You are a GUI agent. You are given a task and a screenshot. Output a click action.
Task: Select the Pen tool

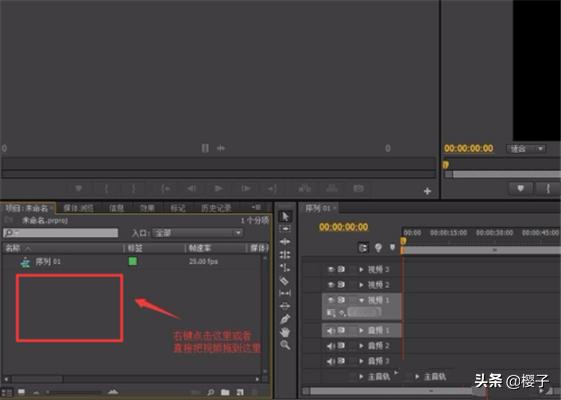click(x=285, y=319)
